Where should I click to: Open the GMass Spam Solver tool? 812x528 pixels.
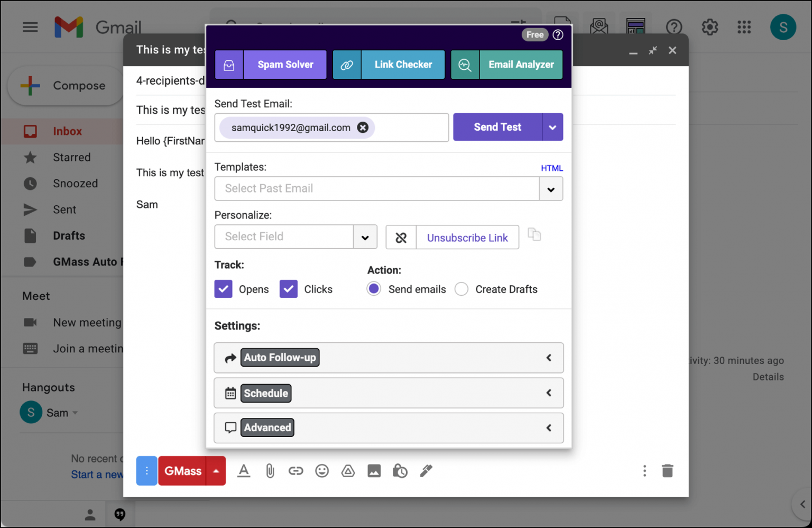point(284,65)
